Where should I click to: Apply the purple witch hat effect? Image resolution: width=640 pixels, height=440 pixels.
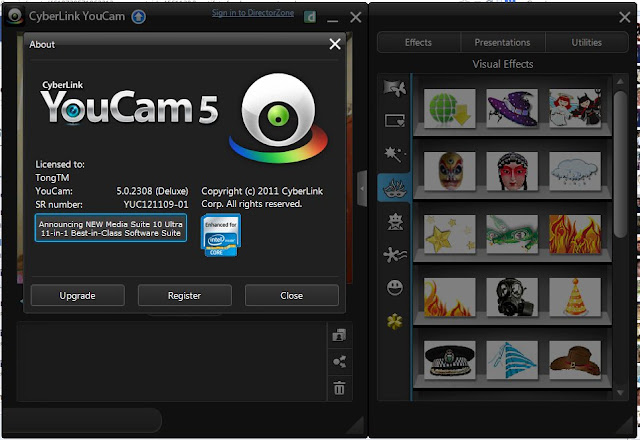click(x=512, y=108)
